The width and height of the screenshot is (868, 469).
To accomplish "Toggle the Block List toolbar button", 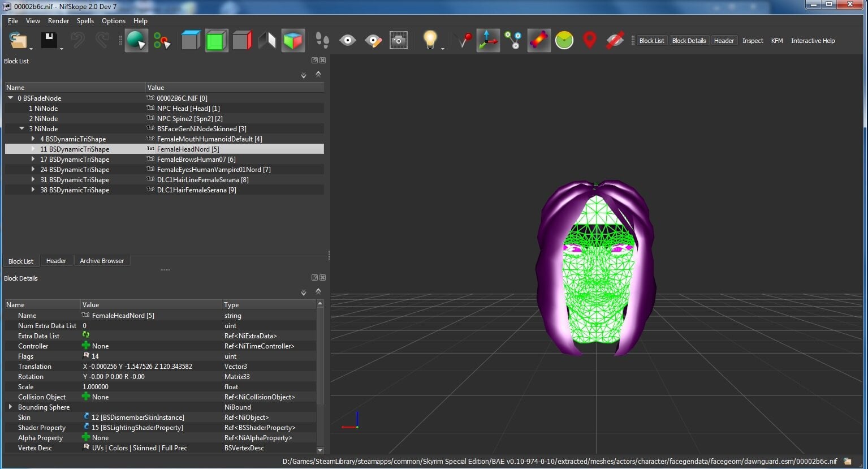I will point(651,41).
